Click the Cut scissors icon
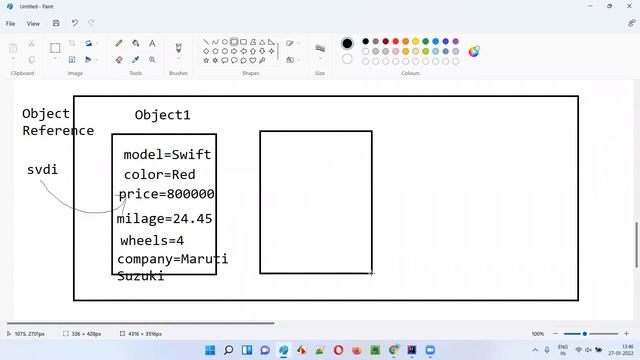This screenshot has height=360, width=640. click(x=31, y=43)
